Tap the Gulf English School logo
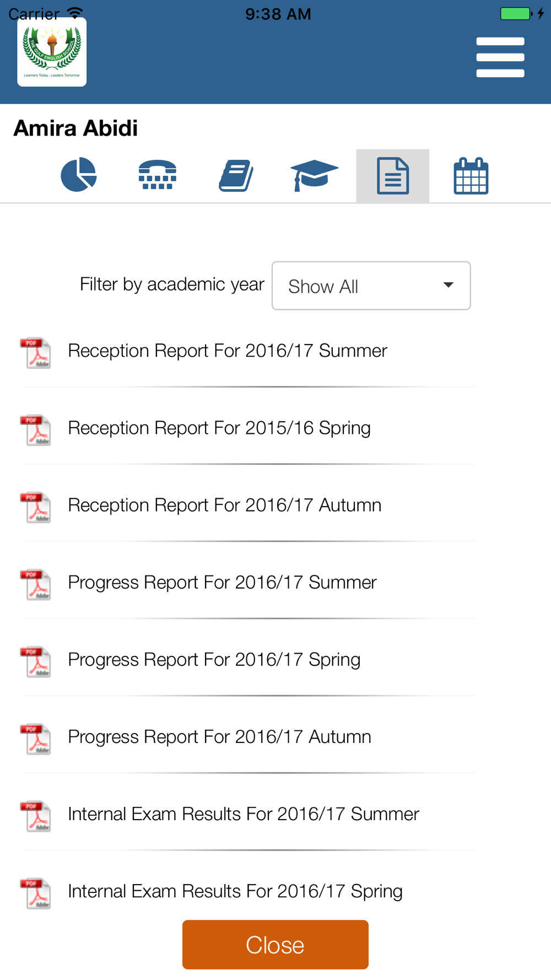This screenshot has height=980, width=551. click(x=52, y=52)
